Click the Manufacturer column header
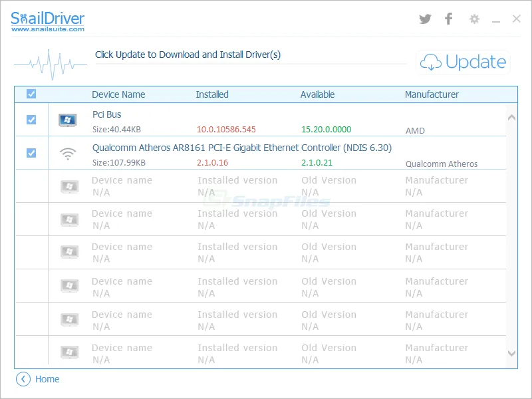The width and height of the screenshot is (532, 399). [x=432, y=94]
